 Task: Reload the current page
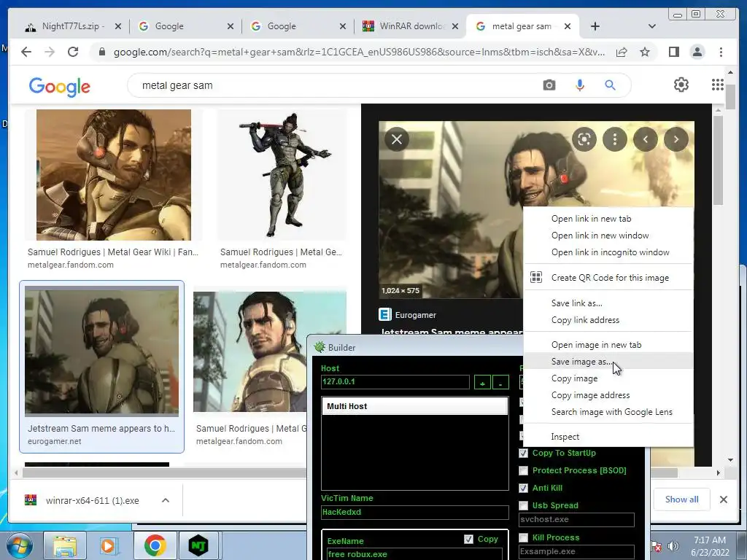tap(73, 52)
